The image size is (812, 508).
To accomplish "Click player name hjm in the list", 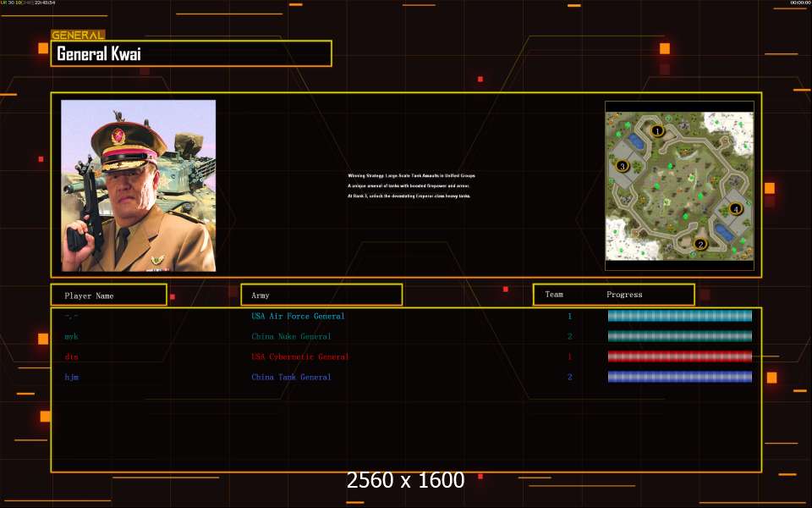I will pos(72,377).
